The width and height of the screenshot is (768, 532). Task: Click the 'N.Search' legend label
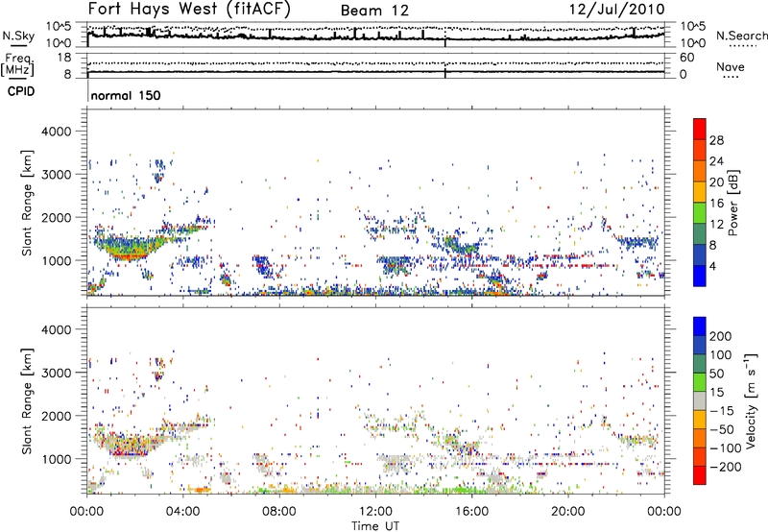point(741,36)
